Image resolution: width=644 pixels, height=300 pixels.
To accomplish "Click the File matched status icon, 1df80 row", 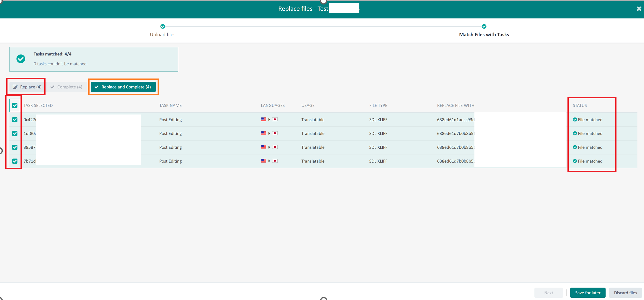I will [x=575, y=133].
